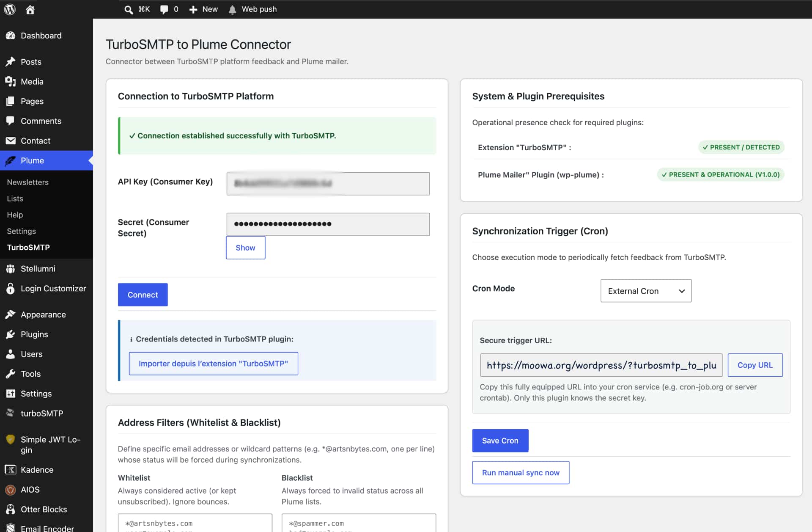
Task: Click the Whitelist textarea
Action: coord(195,523)
